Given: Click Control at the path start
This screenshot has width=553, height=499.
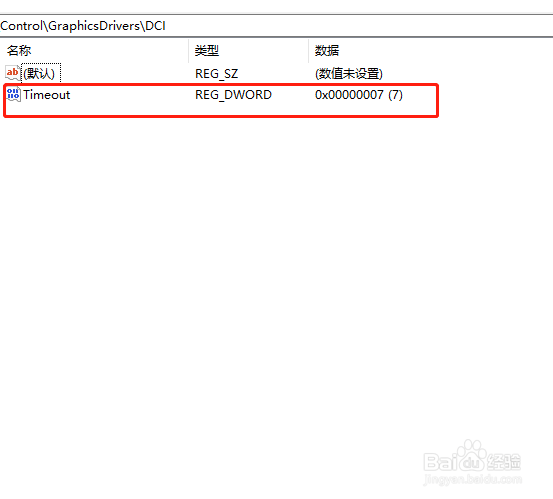Looking at the screenshot, I should point(21,26).
